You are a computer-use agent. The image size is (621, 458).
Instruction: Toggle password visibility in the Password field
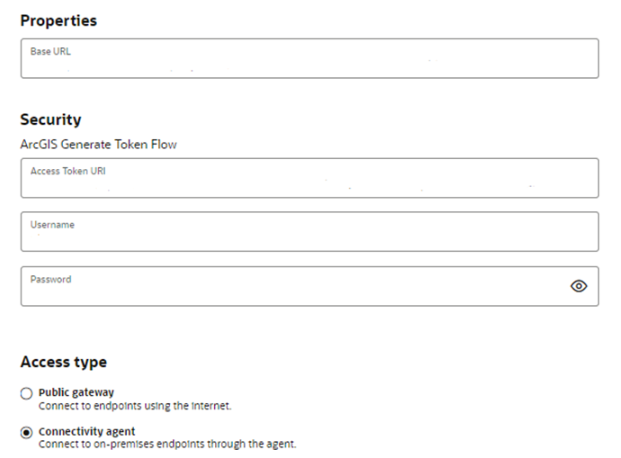pyautogui.click(x=578, y=286)
